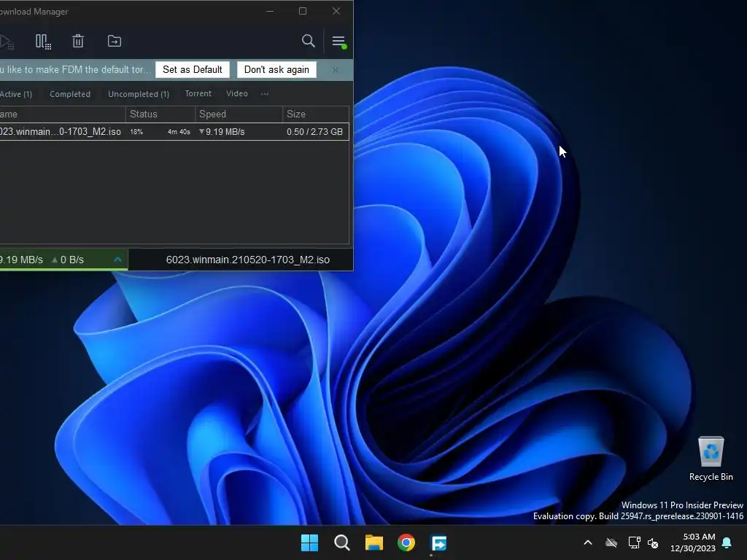Click the OneDrive cloud tray icon

pyautogui.click(x=611, y=542)
